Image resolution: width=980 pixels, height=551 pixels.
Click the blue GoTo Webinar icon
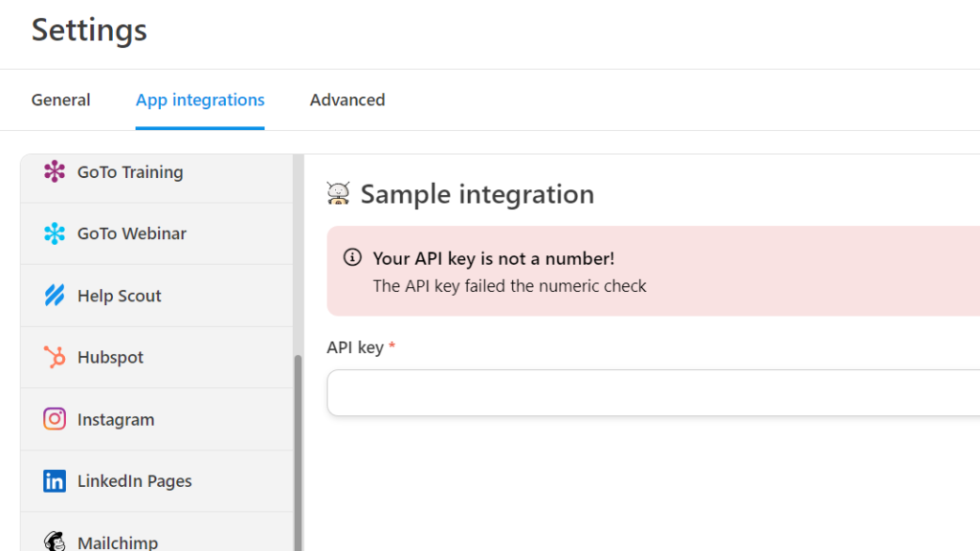pyautogui.click(x=55, y=233)
